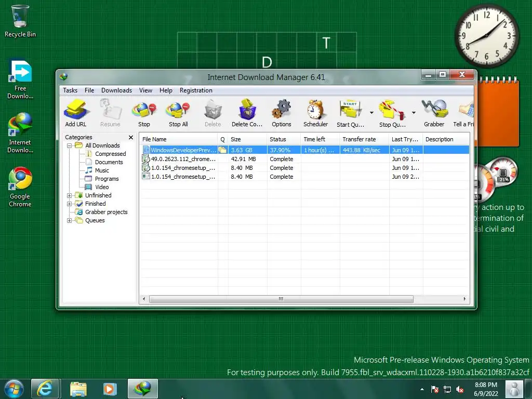The image size is (532, 399).
Task: Select Google Chrome desktop shortcut
Action: coord(20,187)
